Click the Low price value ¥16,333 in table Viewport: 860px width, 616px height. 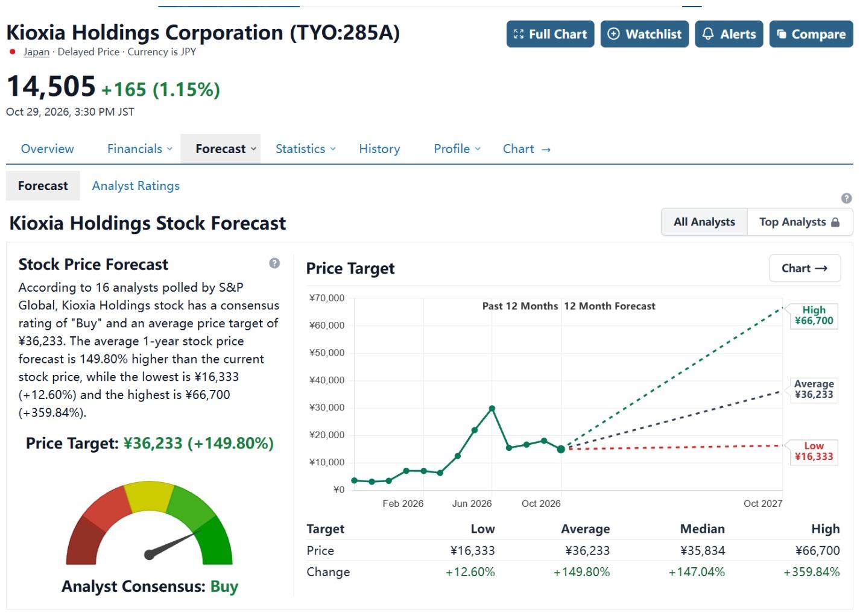[472, 550]
